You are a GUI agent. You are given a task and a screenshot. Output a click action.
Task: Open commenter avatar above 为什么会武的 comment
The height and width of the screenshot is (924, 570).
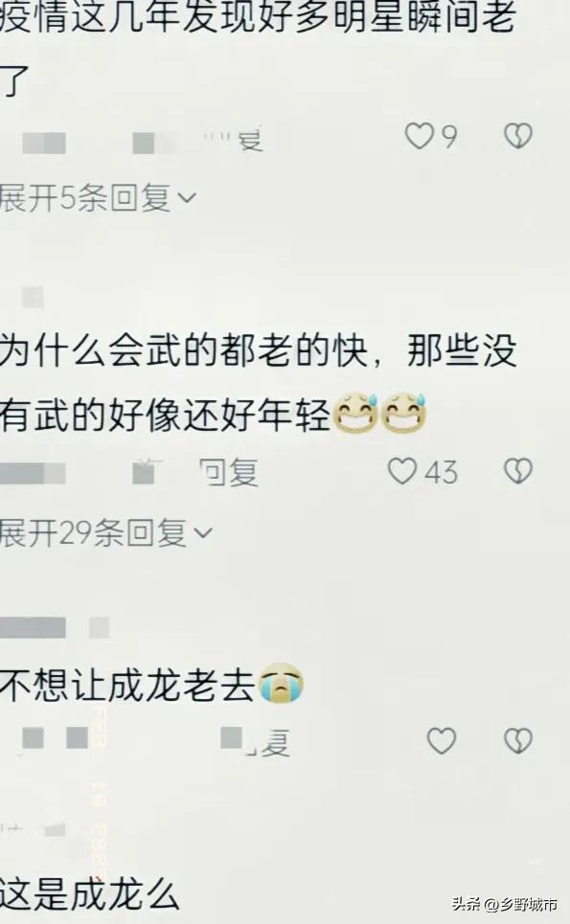pyautogui.click(x=33, y=298)
